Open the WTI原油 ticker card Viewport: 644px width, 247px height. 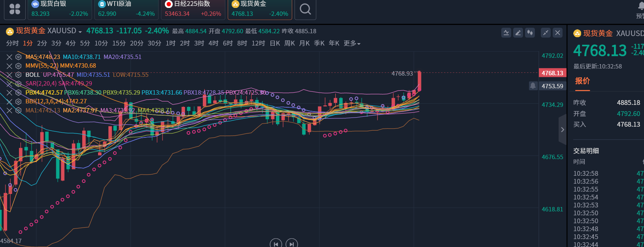(x=127, y=9)
